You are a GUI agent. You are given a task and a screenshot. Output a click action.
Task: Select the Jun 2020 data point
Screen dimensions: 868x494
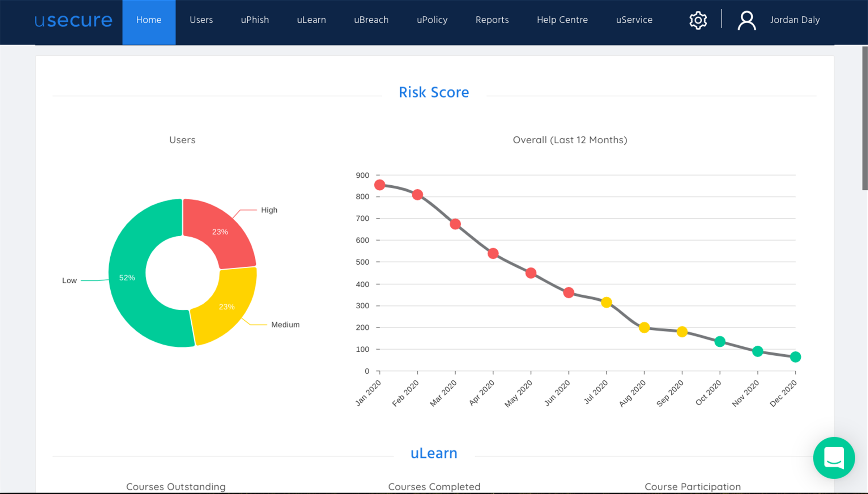[x=569, y=292]
